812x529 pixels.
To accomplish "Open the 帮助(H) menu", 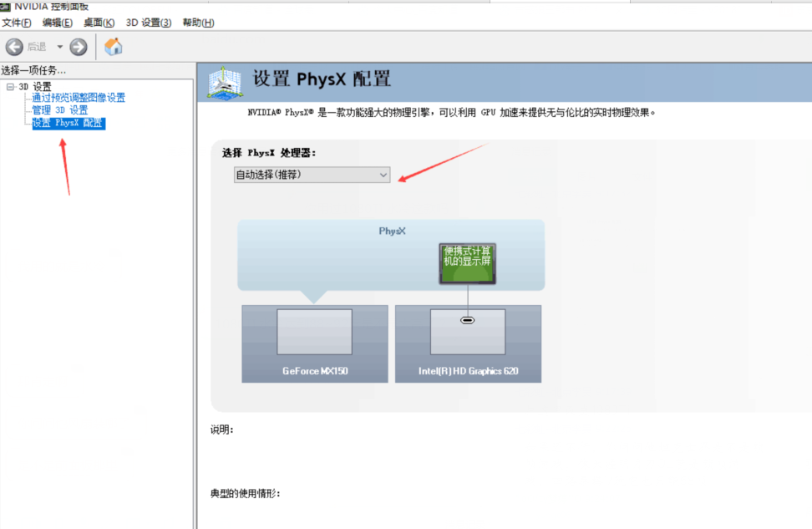I will (198, 23).
